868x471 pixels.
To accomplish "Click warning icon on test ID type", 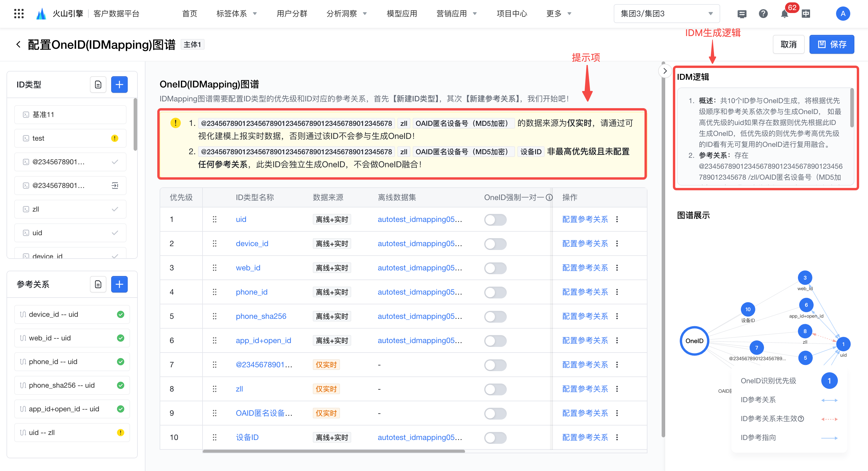I will [x=115, y=138].
